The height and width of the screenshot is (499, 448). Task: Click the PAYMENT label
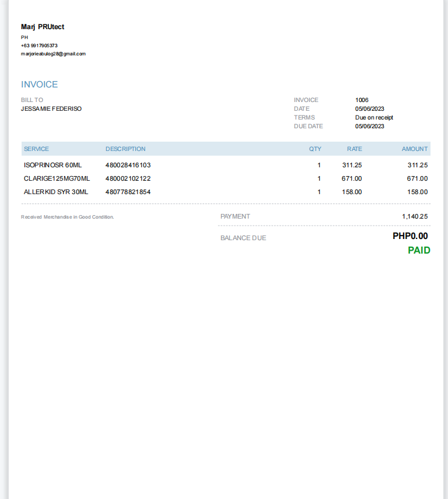[235, 216]
